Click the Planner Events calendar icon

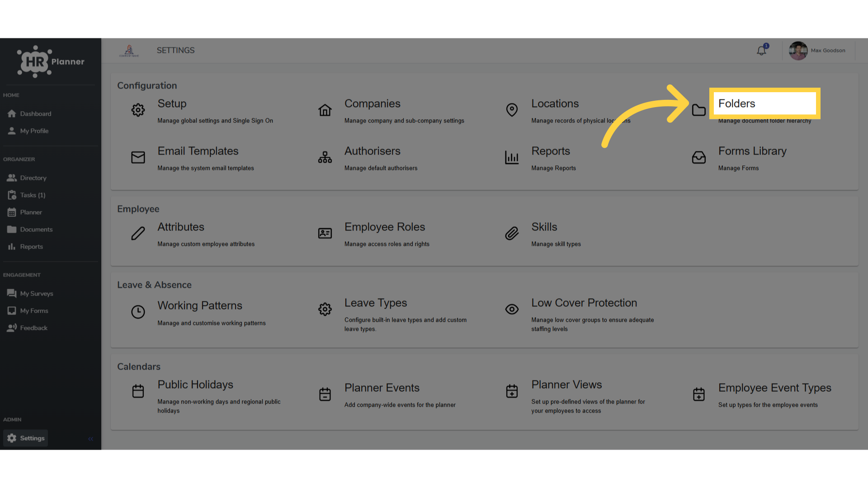(x=325, y=394)
